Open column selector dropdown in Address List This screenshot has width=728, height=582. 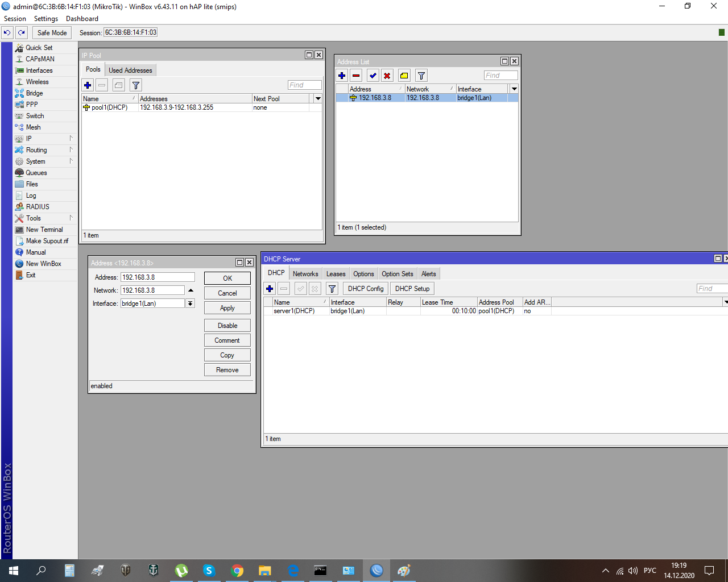[514, 89]
